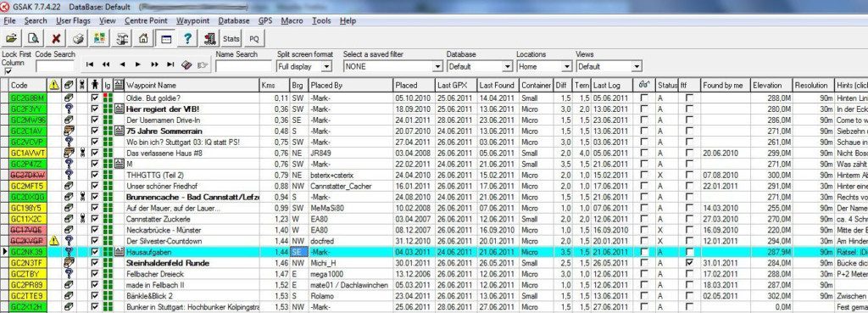Go forward a page with double-right arrow
Viewport: 868px width, 313px height.
click(154, 64)
